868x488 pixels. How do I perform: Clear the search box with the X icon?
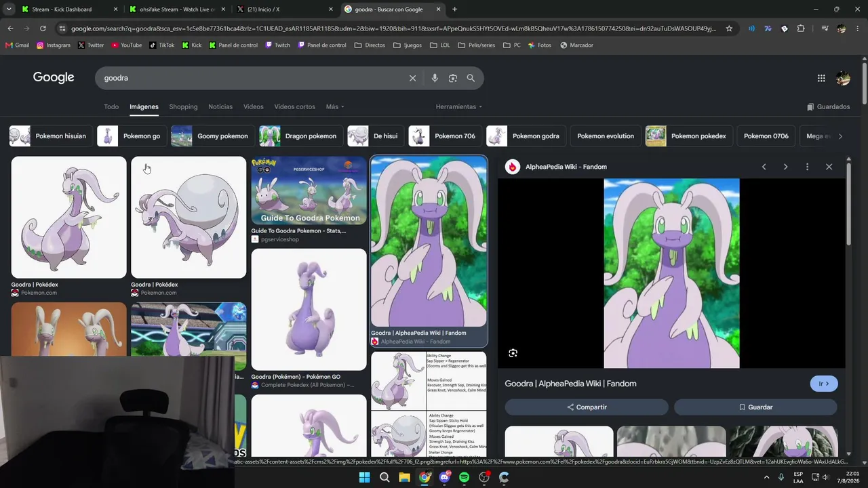pyautogui.click(x=412, y=78)
